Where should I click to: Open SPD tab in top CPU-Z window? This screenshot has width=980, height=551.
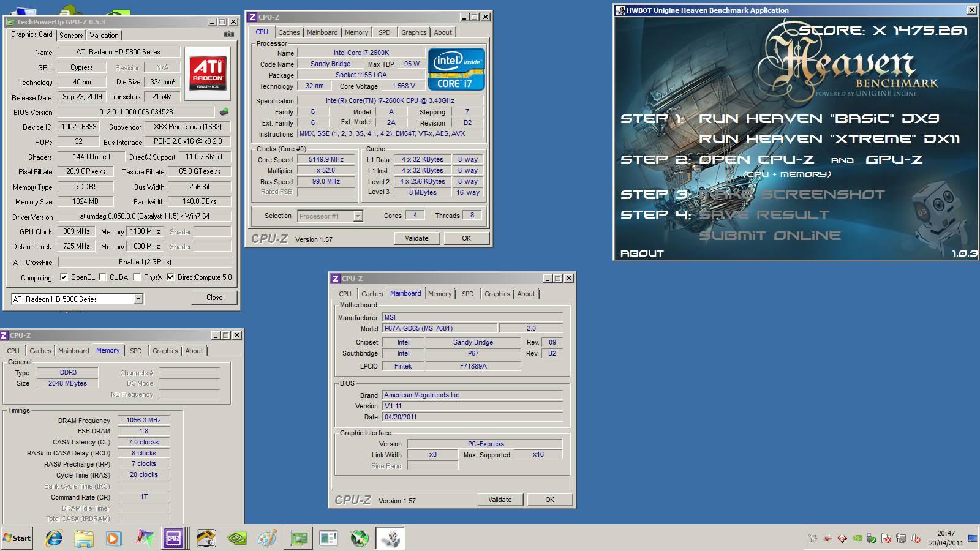coord(384,32)
